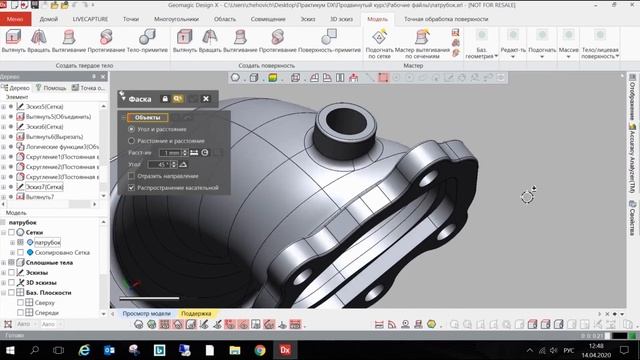Toggle visibility checkbox for Эскизы
The width and height of the screenshot is (640, 360).
pos(11,273)
